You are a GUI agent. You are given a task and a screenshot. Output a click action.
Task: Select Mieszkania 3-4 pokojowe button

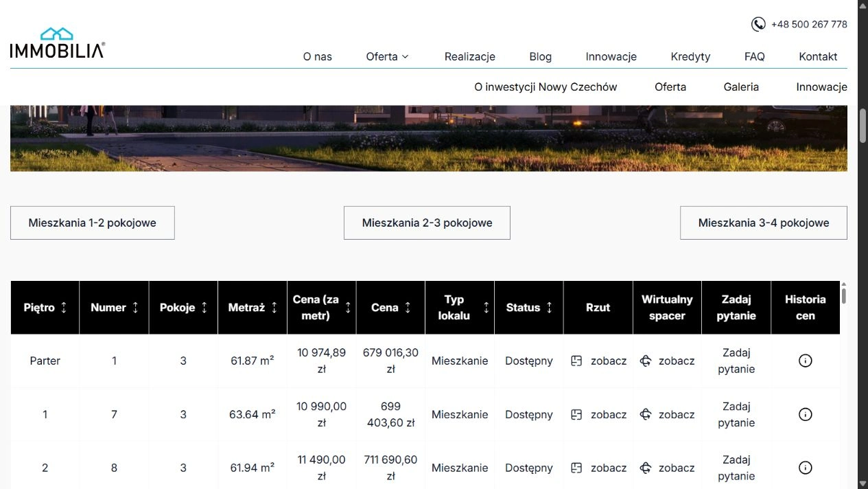click(x=764, y=223)
